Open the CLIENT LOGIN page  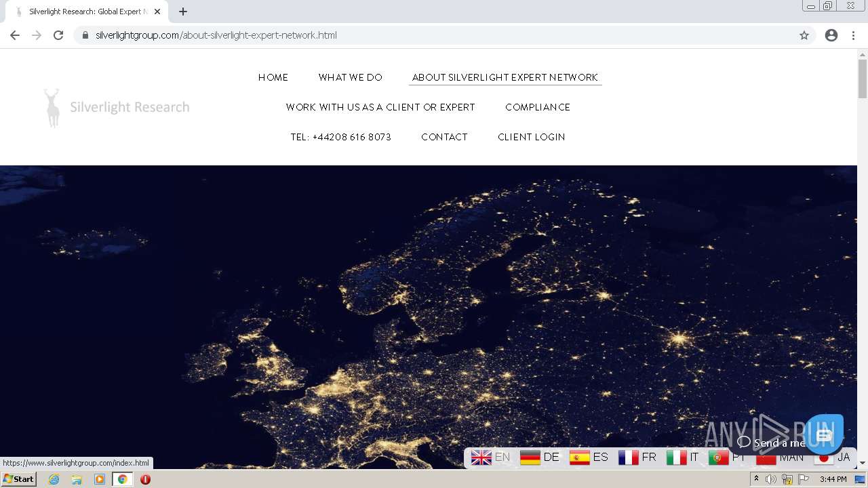click(x=532, y=137)
